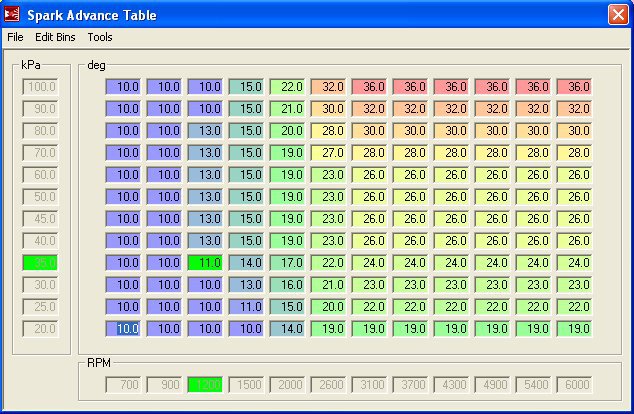Click the highlighted 35.0 kPa bin

(41, 262)
